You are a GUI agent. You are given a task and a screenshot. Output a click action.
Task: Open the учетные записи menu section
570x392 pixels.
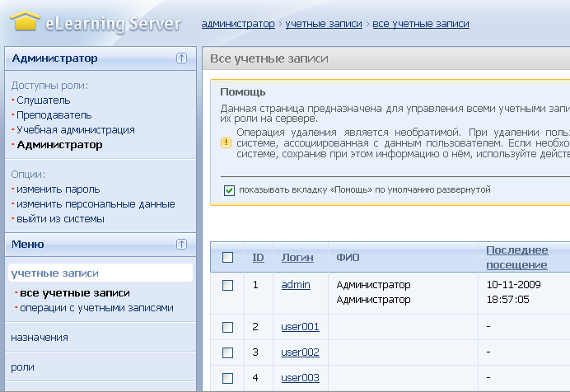click(x=54, y=273)
